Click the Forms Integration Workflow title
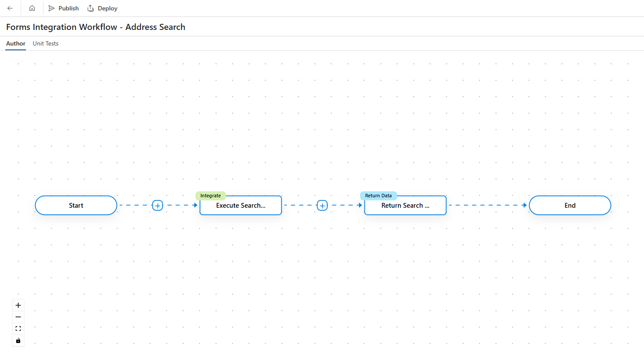644x356 pixels. point(95,27)
